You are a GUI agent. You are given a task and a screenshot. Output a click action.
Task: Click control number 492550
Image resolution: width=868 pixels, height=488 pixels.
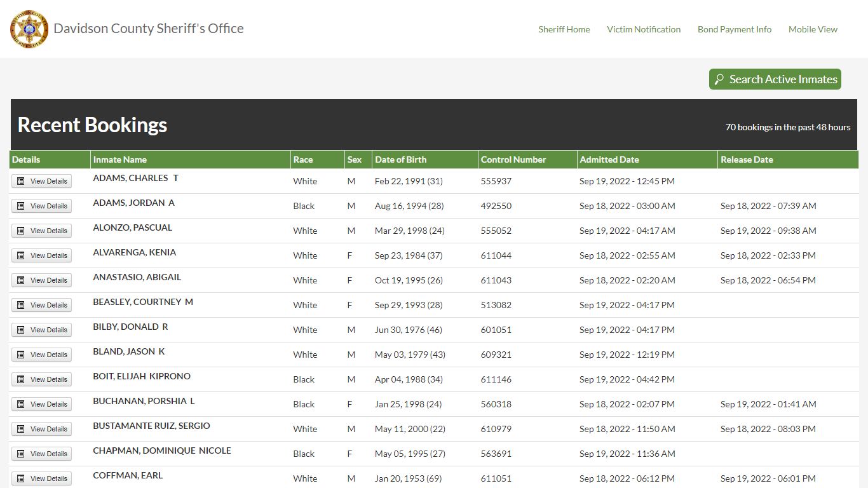coord(496,206)
